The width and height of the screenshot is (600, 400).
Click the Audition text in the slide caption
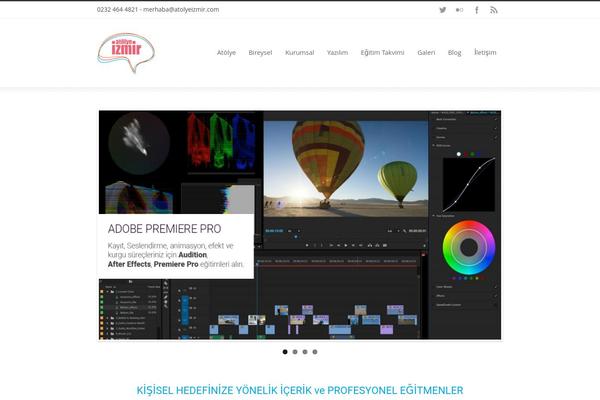[x=192, y=255]
